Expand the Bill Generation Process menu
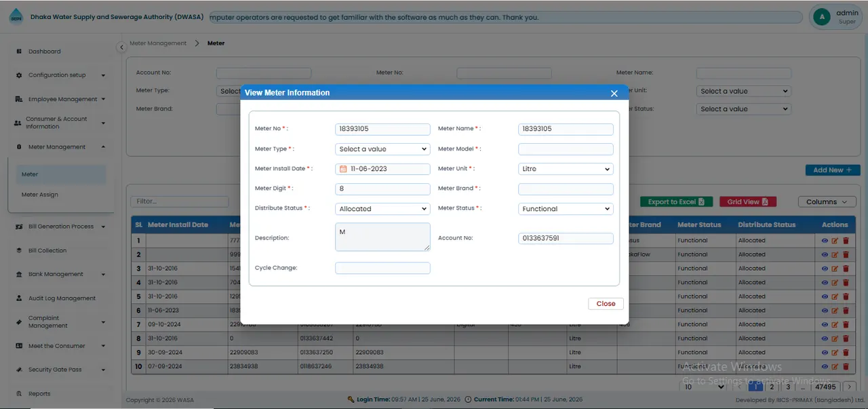Viewport: 868px width, 409px height. 61,227
